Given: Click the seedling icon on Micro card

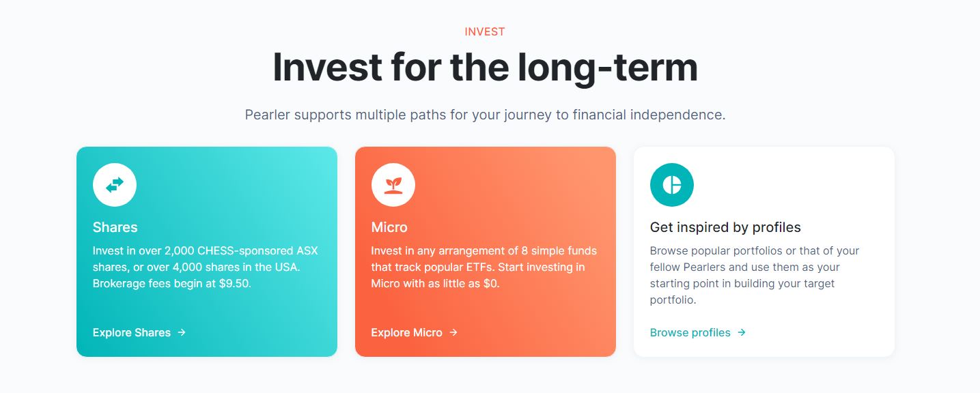Looking at the screenshot, I should 393,184.
